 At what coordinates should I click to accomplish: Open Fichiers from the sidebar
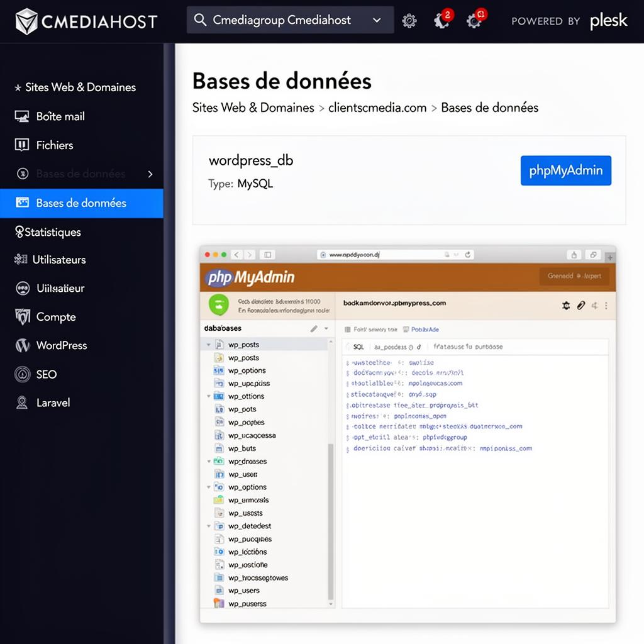pos(54,145)
